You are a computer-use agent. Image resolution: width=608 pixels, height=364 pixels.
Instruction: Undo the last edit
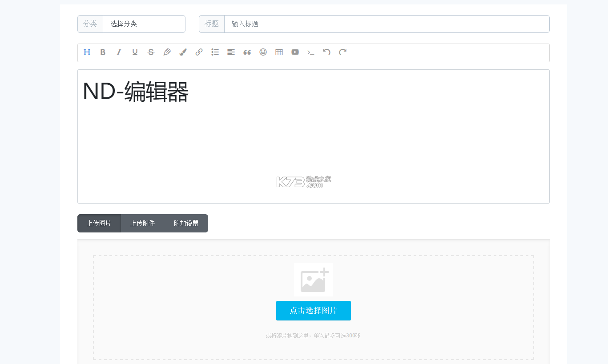point(327,52)
